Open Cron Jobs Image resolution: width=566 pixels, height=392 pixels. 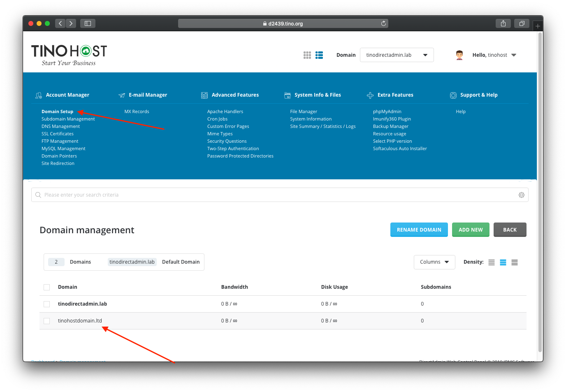pos(217,119)
